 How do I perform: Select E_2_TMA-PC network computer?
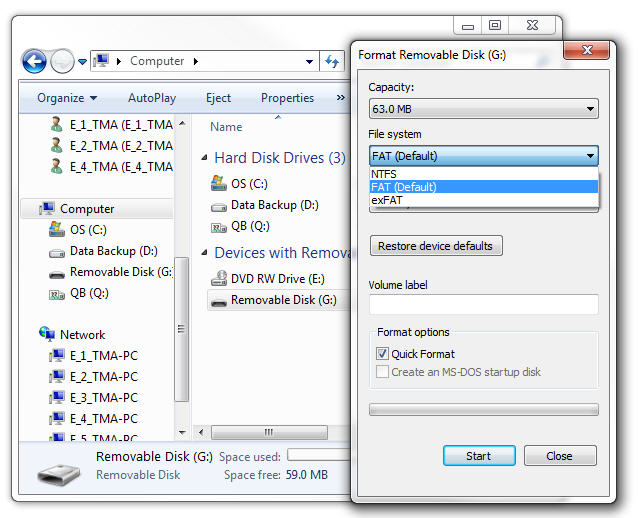pyautogui.click(x=93, y=377)
